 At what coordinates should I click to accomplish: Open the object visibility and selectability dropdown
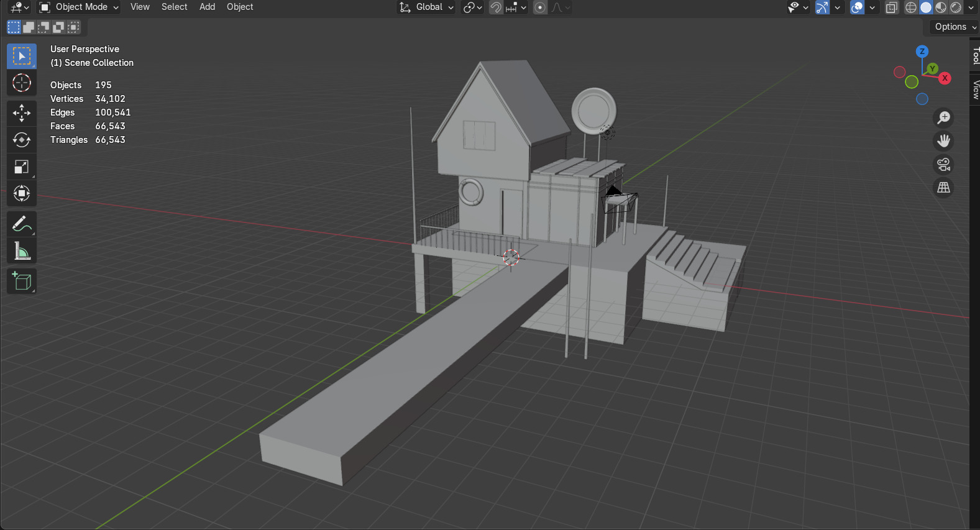coord(798,7)
